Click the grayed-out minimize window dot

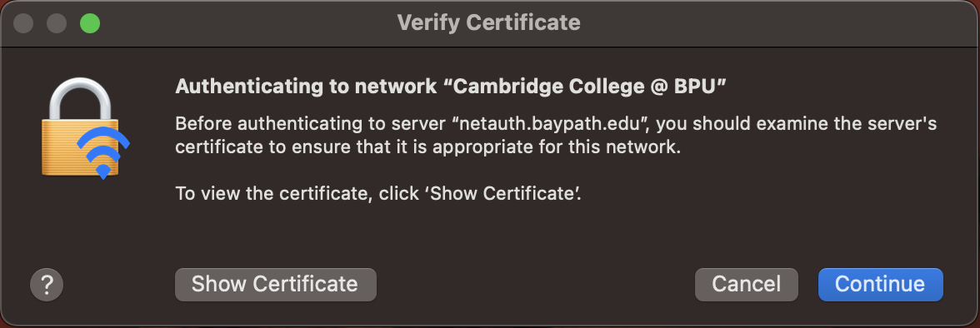point(57,24)
